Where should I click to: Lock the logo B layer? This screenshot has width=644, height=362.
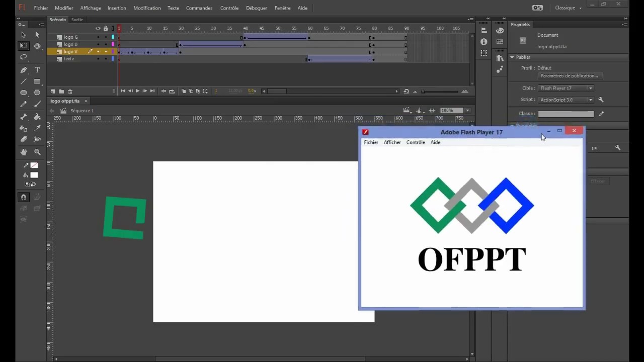pos(106,44)
